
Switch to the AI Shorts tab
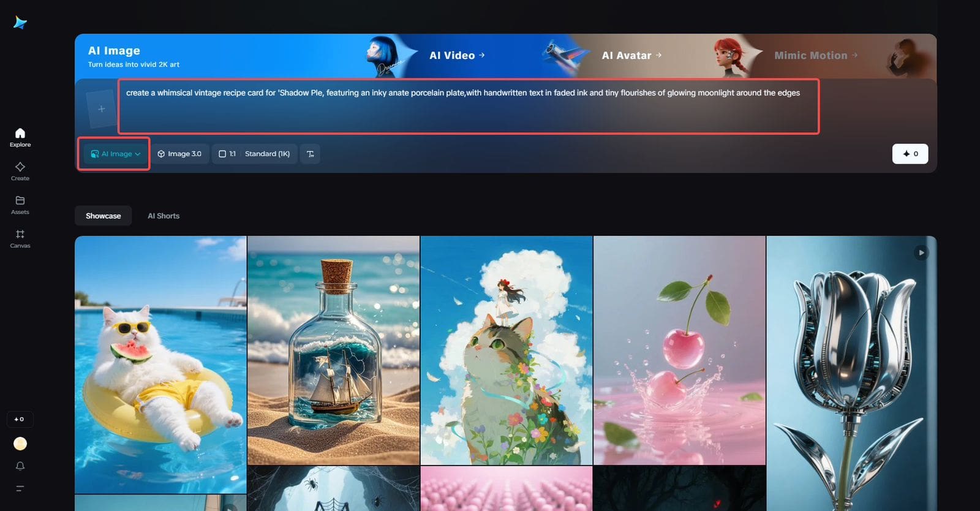click(x=164, y=216)
